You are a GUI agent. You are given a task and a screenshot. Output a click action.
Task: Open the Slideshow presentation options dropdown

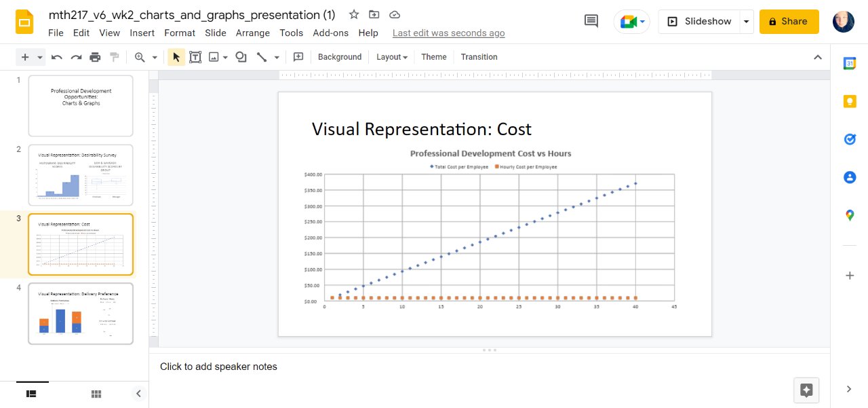[745, 21]
